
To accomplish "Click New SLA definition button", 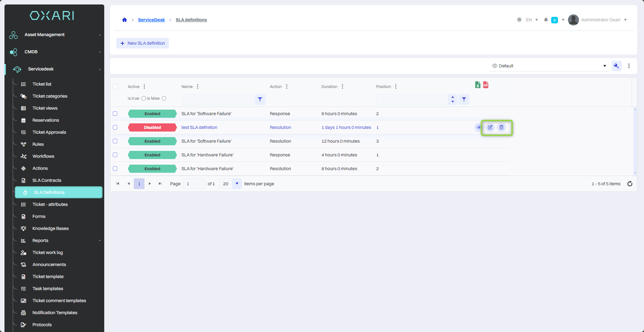I will coord(142,43).
